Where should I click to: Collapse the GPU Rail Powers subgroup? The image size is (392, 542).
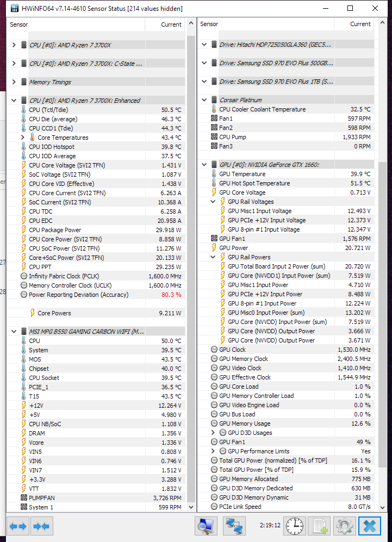[x=213, y=257]
